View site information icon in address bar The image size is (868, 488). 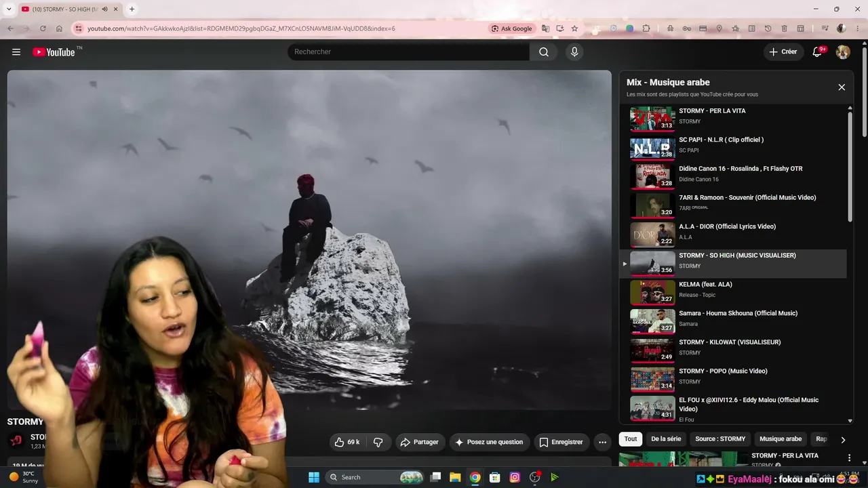tap(78, 28)
